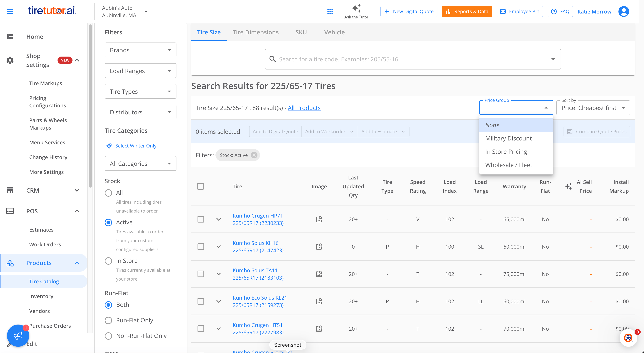The width and height of the screenshot is (644, 353).
Task: Open the Kumho Crugen HT51 tire link
Action: coord(258,329)
